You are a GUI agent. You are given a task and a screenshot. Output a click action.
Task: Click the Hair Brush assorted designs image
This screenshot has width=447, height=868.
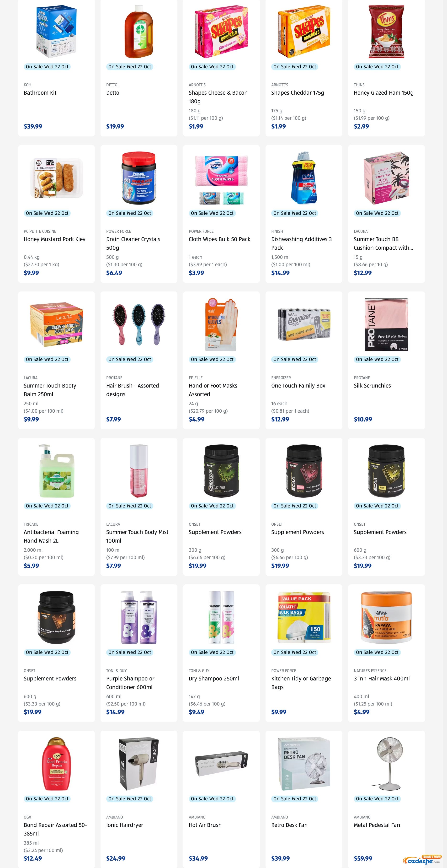tap(139, 324)
